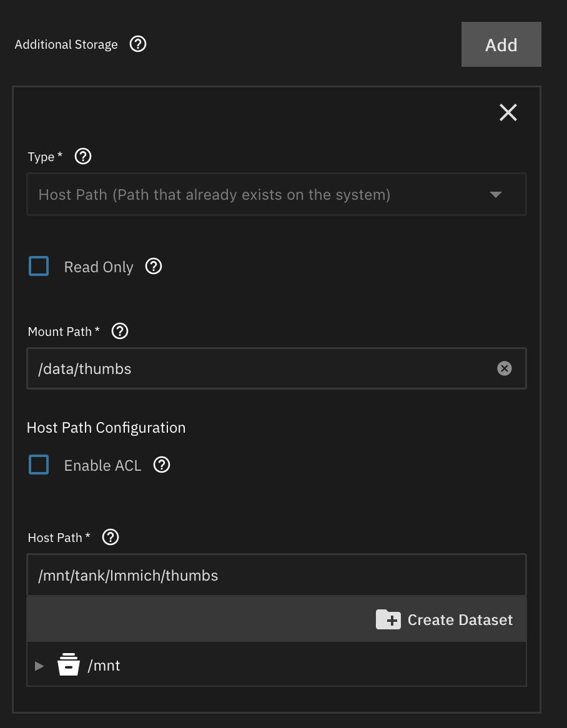Open the Additional Storage help tooltip
Viewport: 567px width, 728px height.
point(138,44)
